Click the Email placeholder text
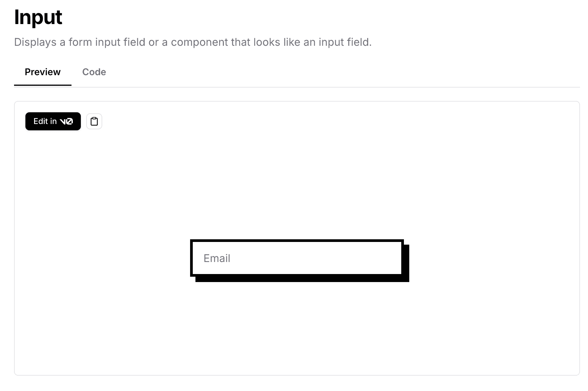The height and width of the screenshot is (391, 588). pyautogui.click(x=217, y=258)
